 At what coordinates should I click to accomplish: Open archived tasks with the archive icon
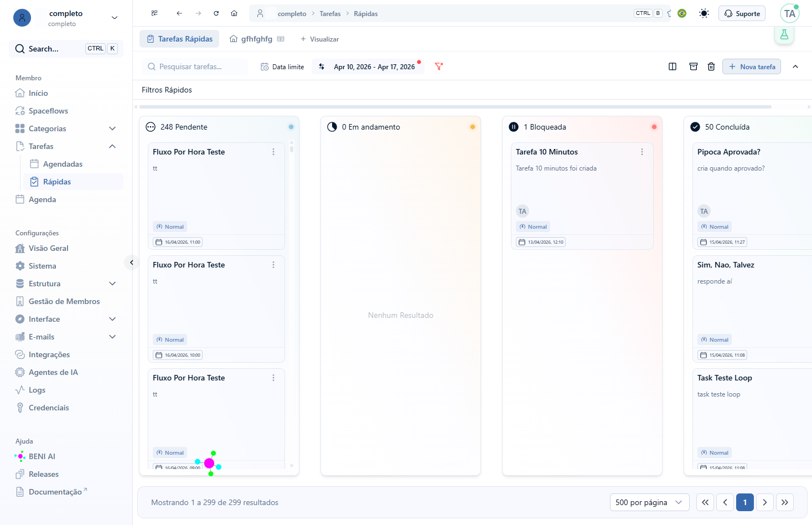point(694,66)
